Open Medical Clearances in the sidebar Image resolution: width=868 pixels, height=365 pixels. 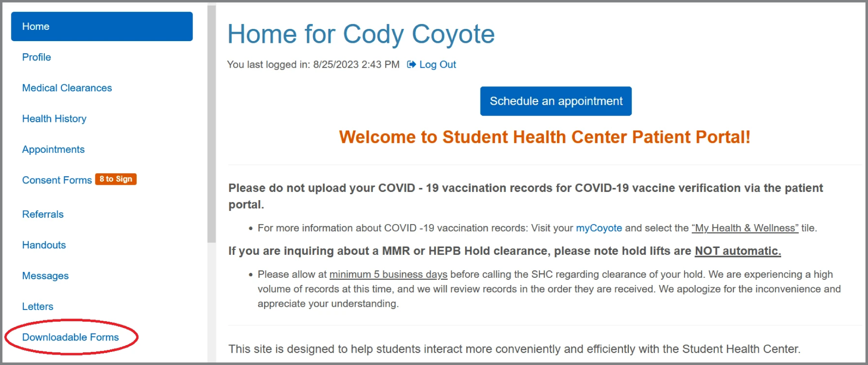(x=67, y=88)
